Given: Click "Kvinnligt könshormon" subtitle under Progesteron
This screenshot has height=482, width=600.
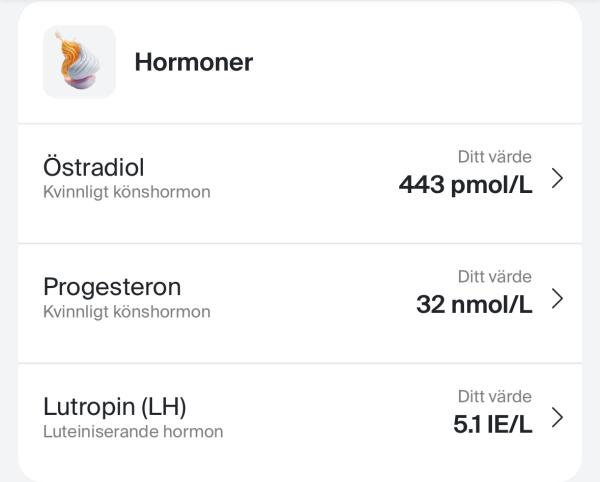Looking at the screenshot, I should coord(127,312).
